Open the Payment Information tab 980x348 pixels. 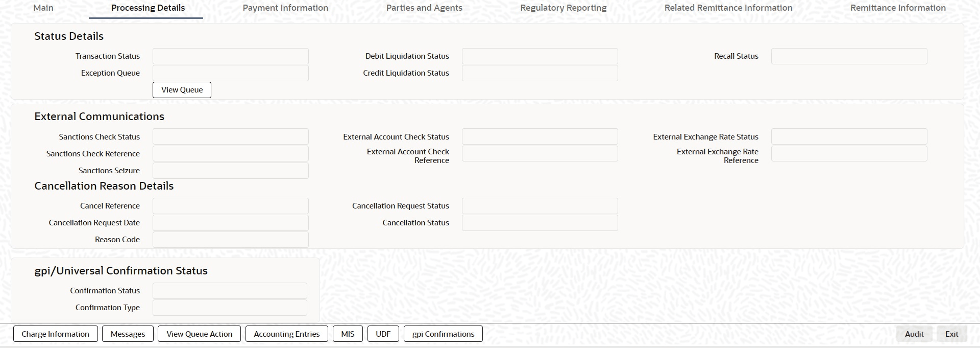point(285,8)
